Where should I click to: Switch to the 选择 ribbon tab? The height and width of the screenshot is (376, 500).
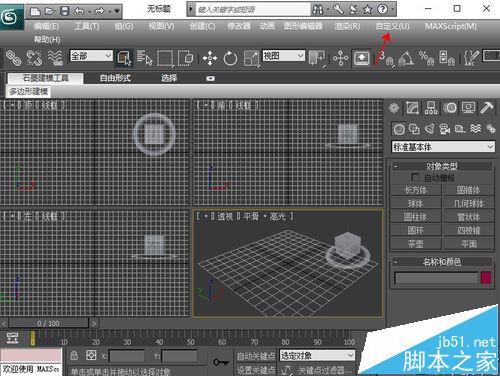(x=169, y=78)
